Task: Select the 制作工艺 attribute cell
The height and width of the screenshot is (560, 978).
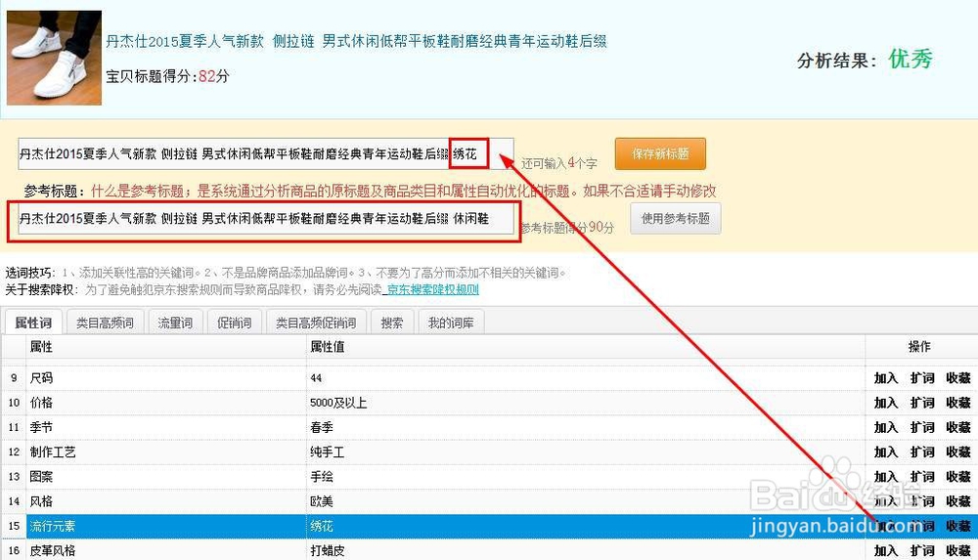Action: coord(166,452)
